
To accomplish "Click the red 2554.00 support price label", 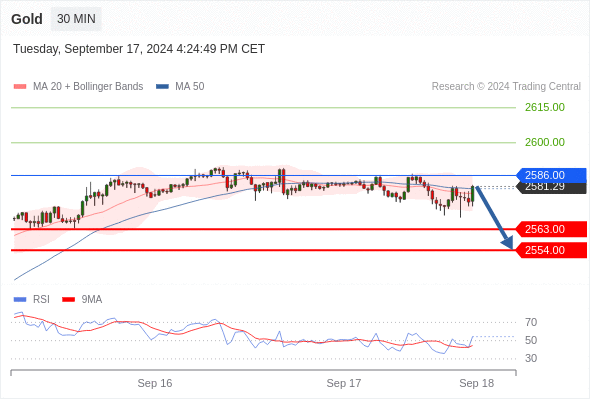I will [551, 250].
